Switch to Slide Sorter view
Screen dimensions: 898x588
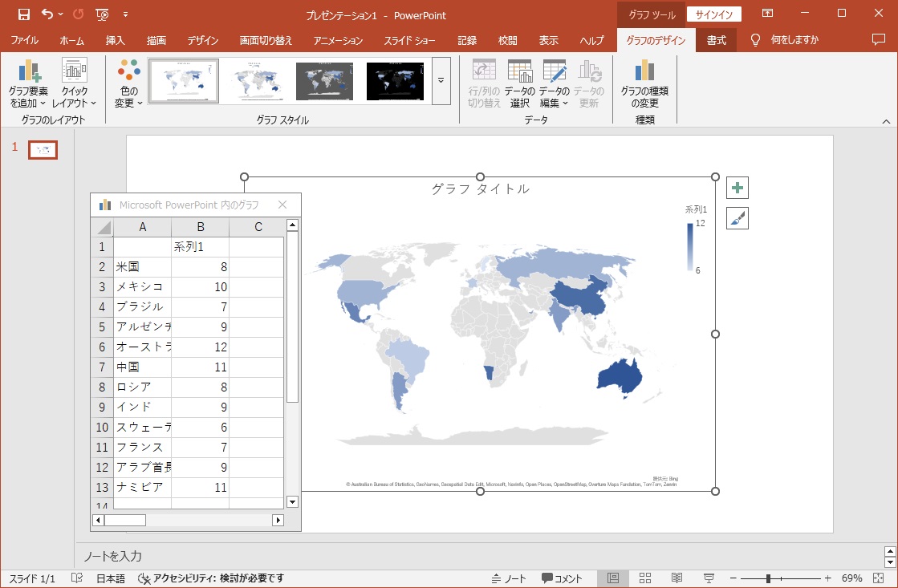coord(645,578)
